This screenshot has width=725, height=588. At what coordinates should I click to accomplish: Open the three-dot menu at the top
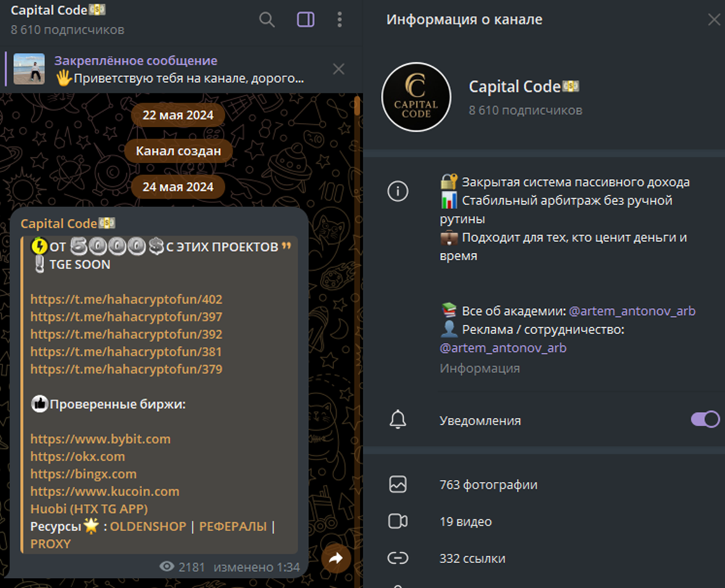[x=340, y=19]
